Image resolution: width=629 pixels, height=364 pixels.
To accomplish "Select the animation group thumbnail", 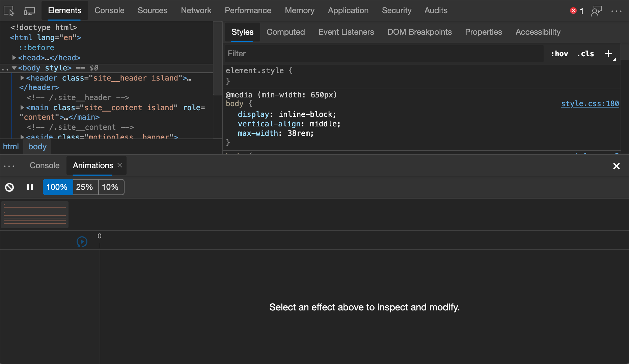I will coord(34,214).
